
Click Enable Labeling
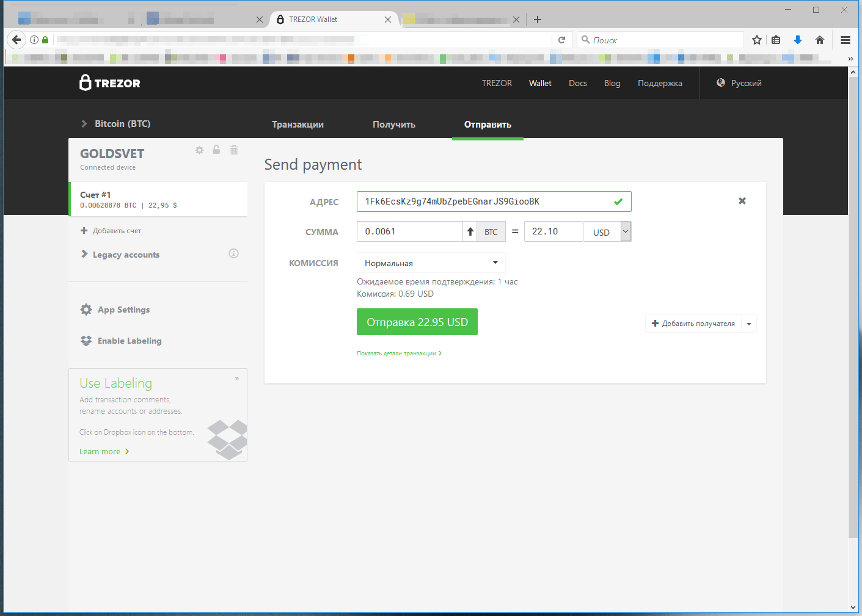(x=130, y=341)
